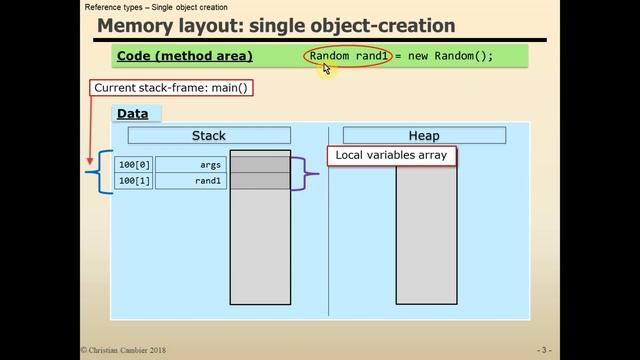The width and height of the screenshot is (640, 360).
Task: Click the dark stack slot beside args
Action: point(260,165)
